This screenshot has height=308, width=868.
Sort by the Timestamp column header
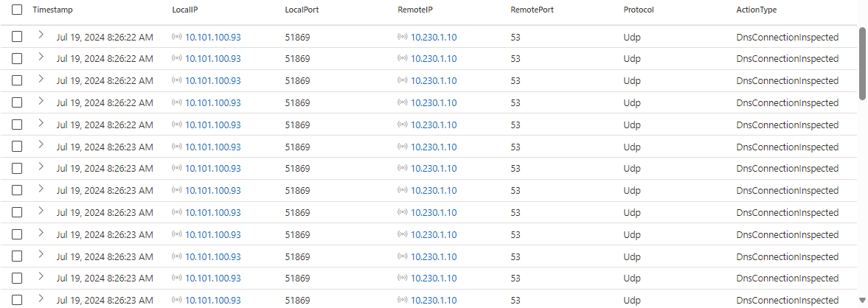(52, 10)
